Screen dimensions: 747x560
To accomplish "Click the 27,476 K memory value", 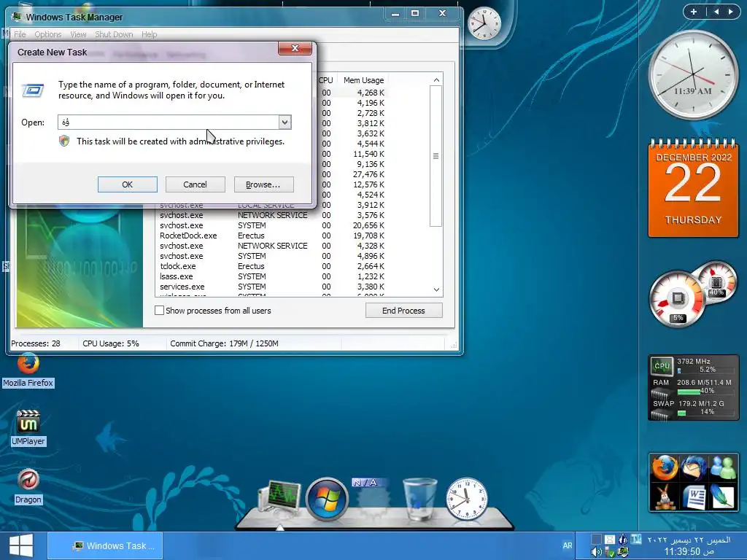I will [368, 174].
